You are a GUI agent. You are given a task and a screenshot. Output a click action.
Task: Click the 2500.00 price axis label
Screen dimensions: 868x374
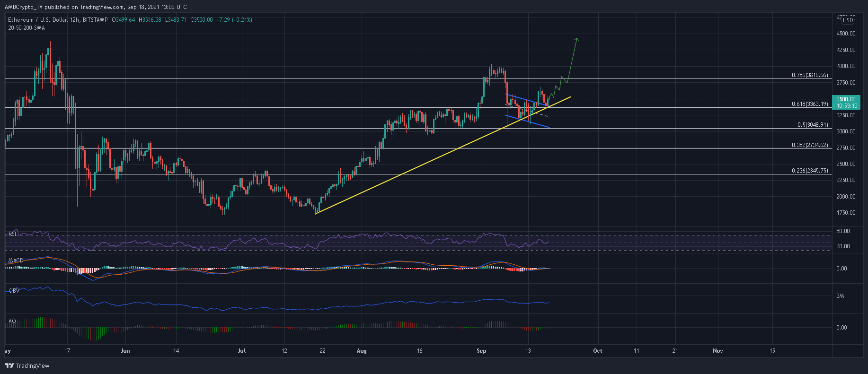click(846, 164)
